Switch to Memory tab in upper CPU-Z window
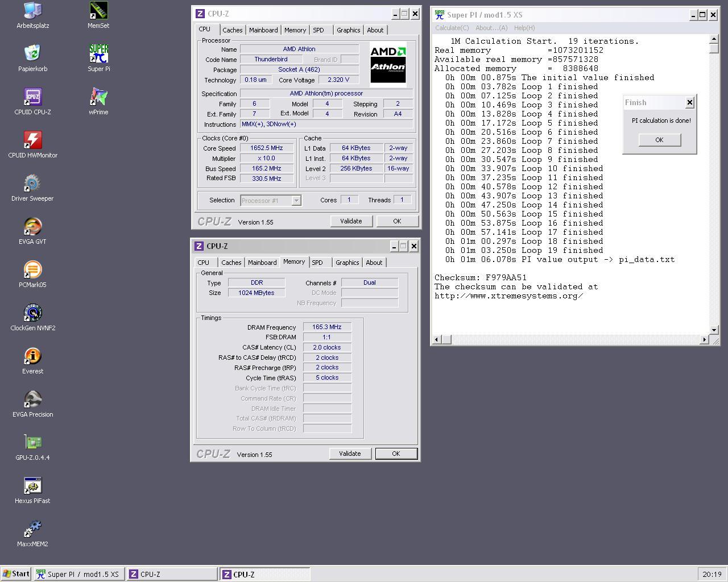 [x=295, y=30]
